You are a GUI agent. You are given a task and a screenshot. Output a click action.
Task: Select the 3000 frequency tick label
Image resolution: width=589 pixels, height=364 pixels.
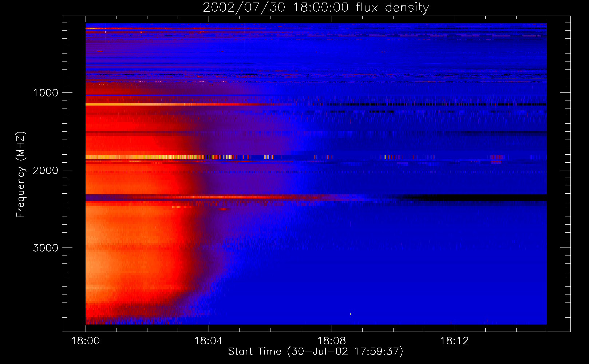coord(46,248)
